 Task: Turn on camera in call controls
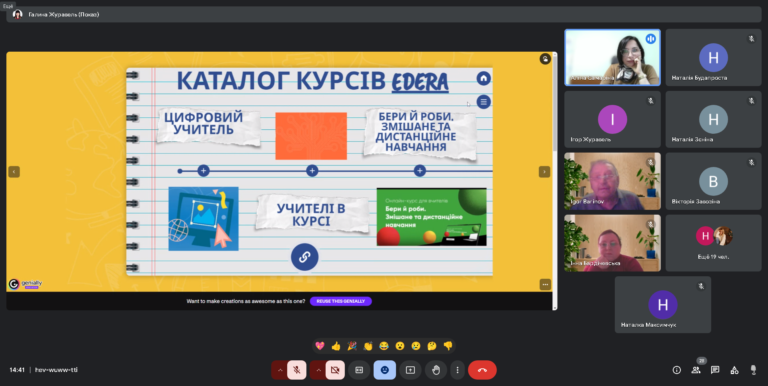click(336, 370)
